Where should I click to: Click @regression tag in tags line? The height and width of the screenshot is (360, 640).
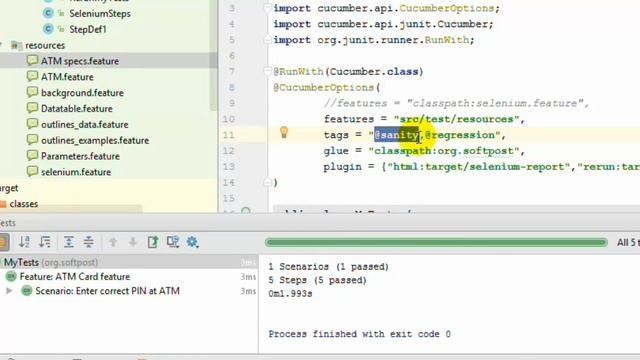460,135
